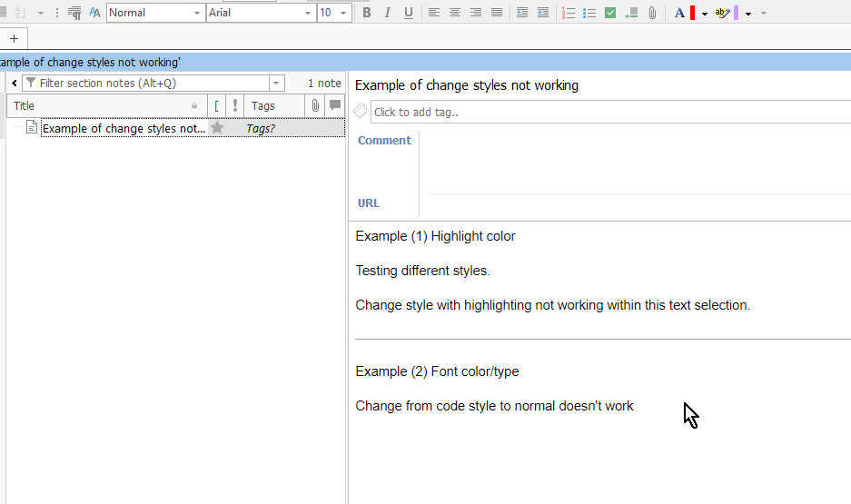
Task: Apply font color with the A icon
Action: click(x=679, y=13)
